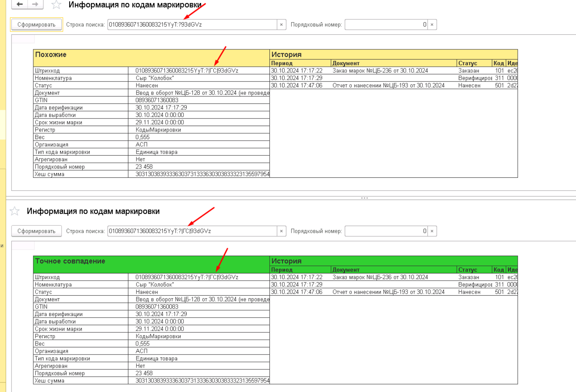Add bottom form to favorites star
The image size is (576, 392).
(15, 211)
